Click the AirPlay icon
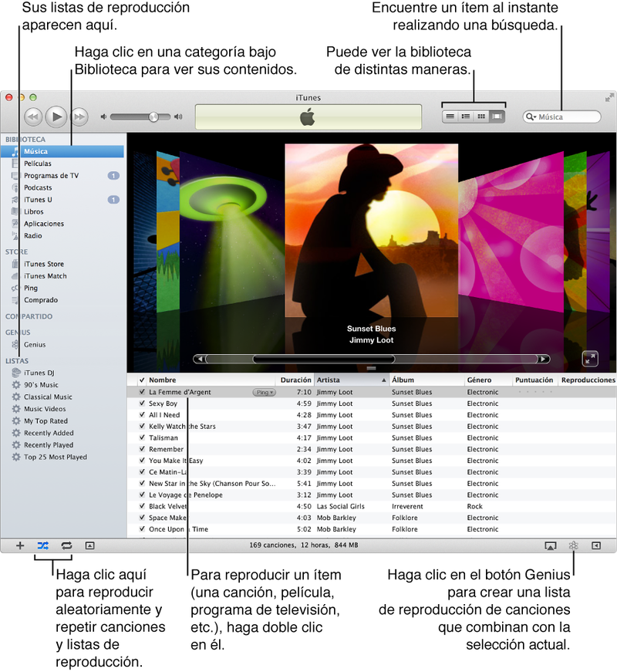 550,545
